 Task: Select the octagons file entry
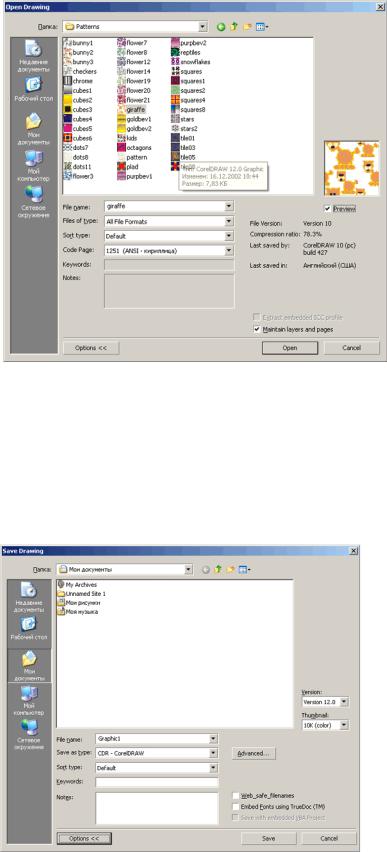point(134,148)
